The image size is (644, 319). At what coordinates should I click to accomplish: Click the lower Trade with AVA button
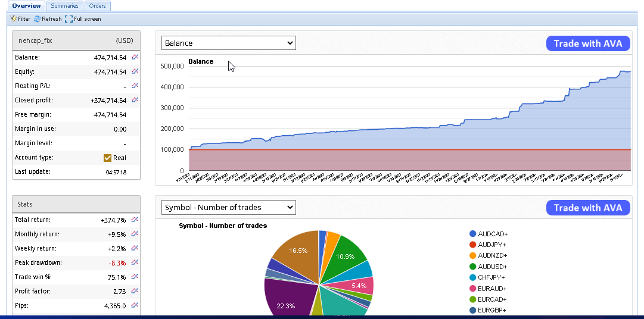[x=587, y=208]
